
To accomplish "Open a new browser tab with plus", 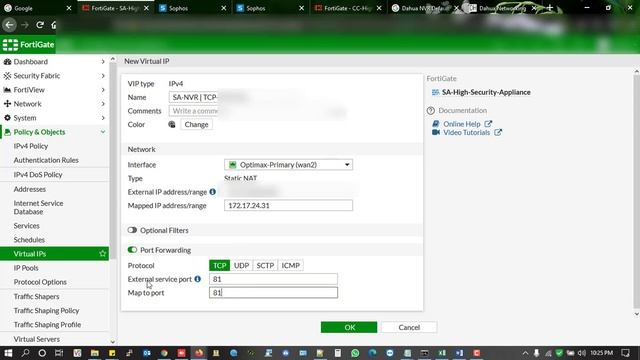I will click(x=549, y=8).
